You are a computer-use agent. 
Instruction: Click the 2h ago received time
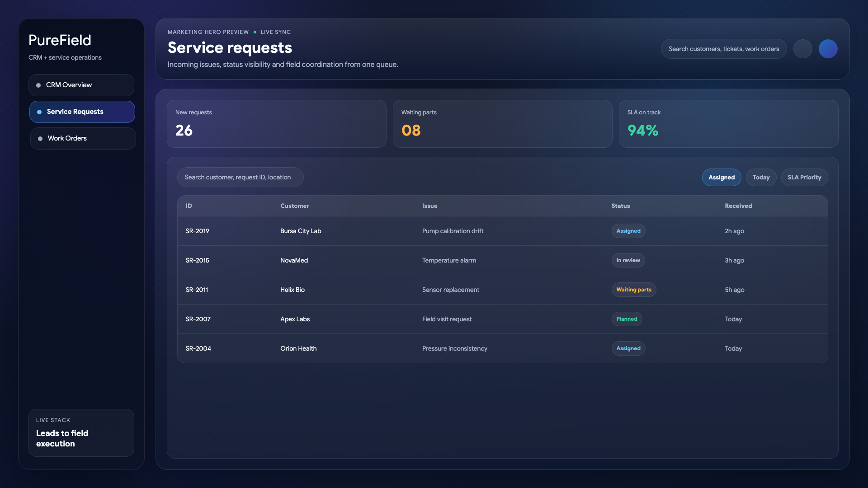click(735, 231)
